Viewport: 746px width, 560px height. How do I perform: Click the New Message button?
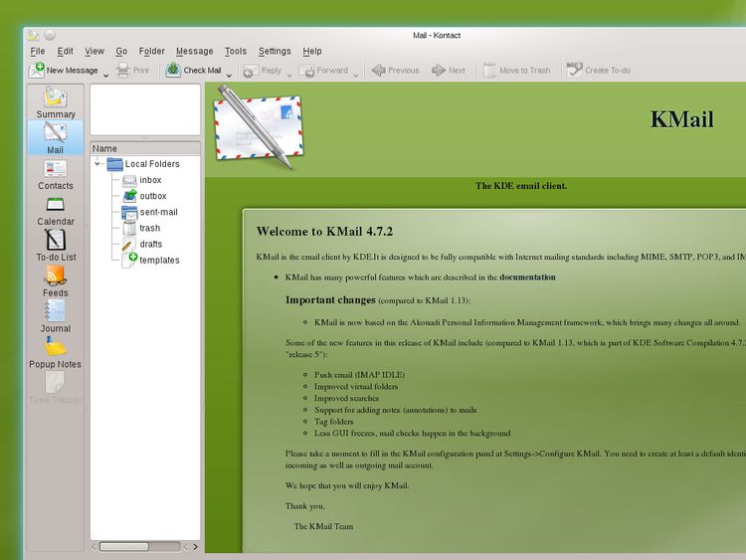coord(64,71)
